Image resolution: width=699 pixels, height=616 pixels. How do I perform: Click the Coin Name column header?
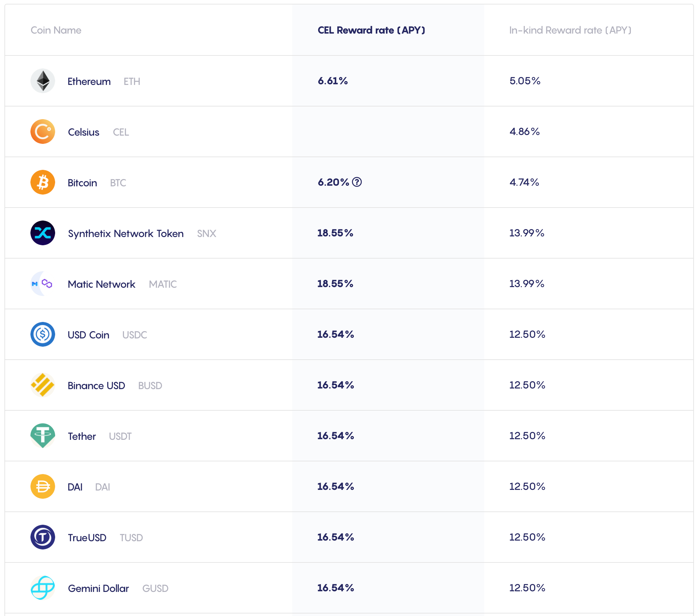(x=56, y=30)
